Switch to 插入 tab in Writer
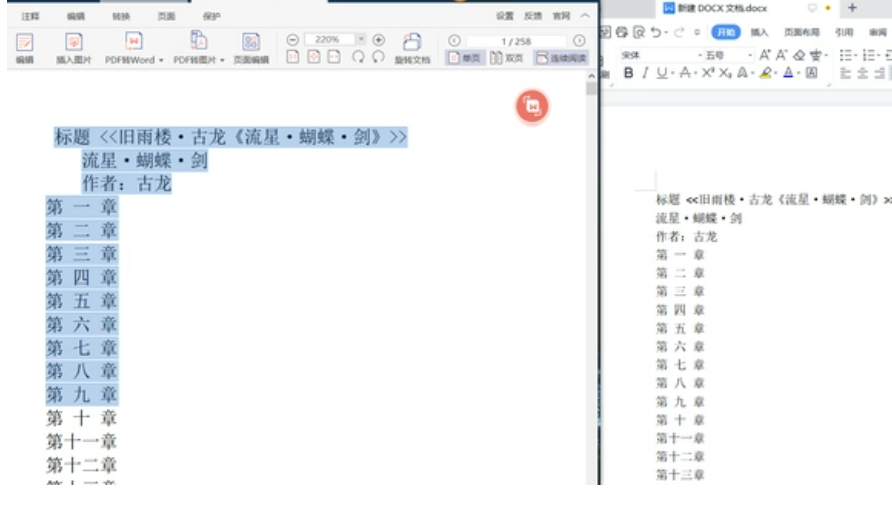This screenshot has height=519, width=892. tap(759, 32)
